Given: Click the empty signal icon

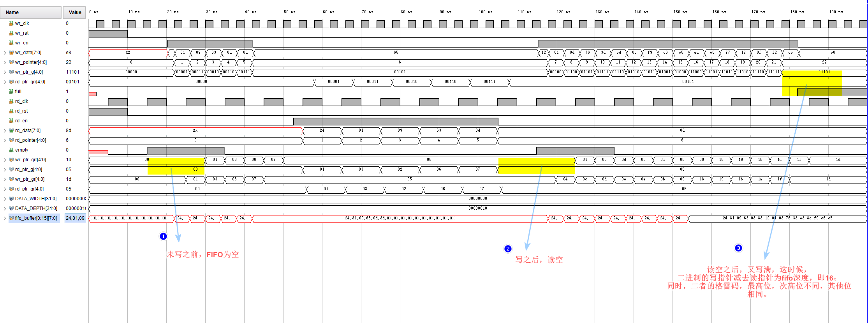Looking at the screenshot, I should pos(11,150).
